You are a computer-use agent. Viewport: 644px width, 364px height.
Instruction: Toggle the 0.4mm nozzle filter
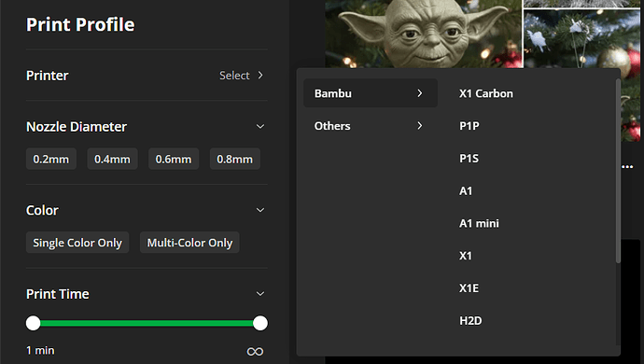tap(112, 159)
